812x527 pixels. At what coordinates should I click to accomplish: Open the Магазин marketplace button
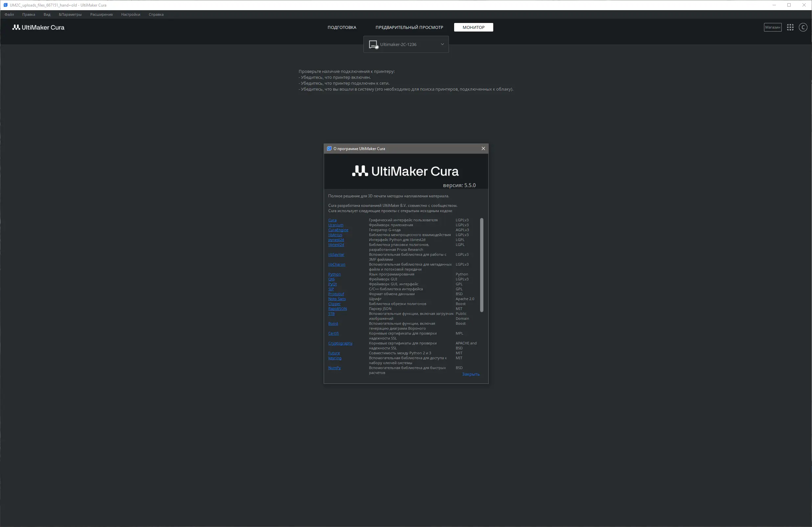pos(773,27)
